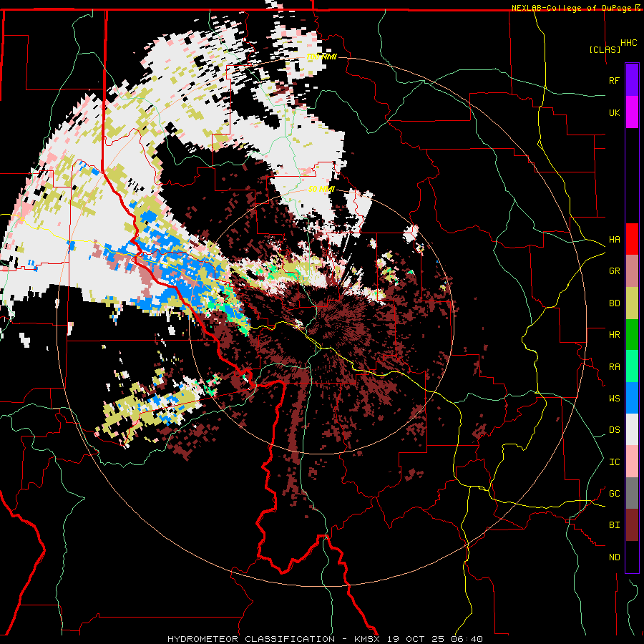
Task: Click the Hydrometeor Classification caption text
Action: click(x=251, y=639)
